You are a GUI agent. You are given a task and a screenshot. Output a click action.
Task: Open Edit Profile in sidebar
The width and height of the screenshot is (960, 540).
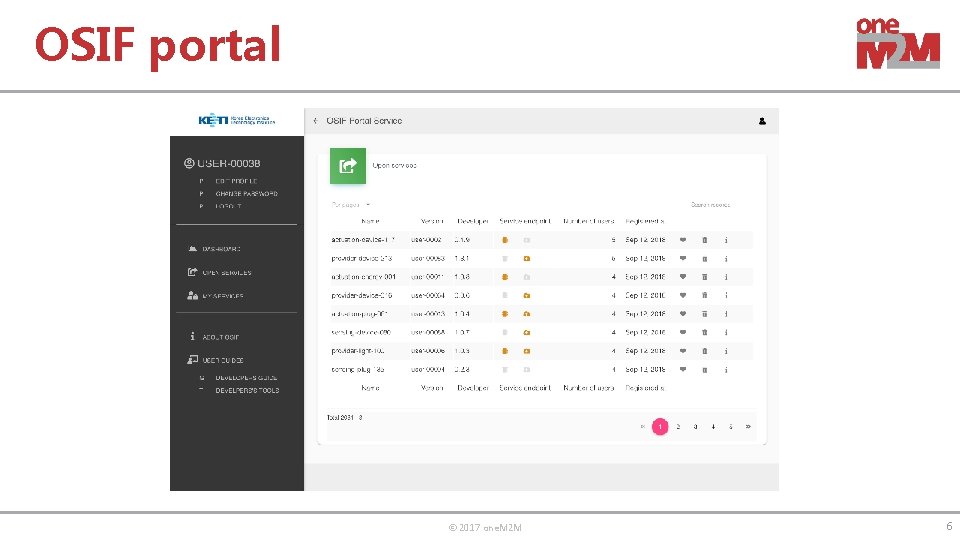236,181
